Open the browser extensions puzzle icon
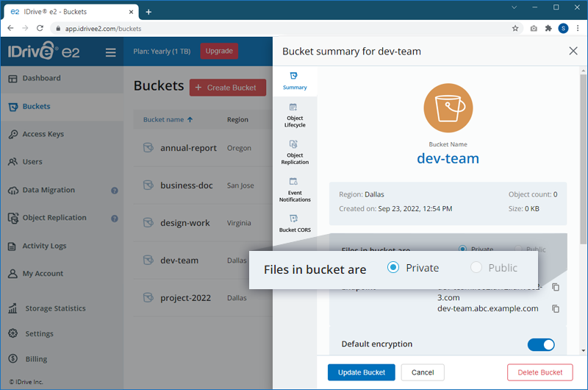The height and width of the screenshot is (390, 588). click(548, 29)
